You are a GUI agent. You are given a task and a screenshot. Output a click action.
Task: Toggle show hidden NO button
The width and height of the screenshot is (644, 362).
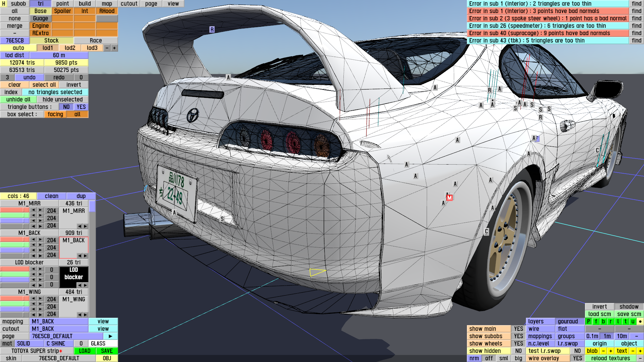518,351
